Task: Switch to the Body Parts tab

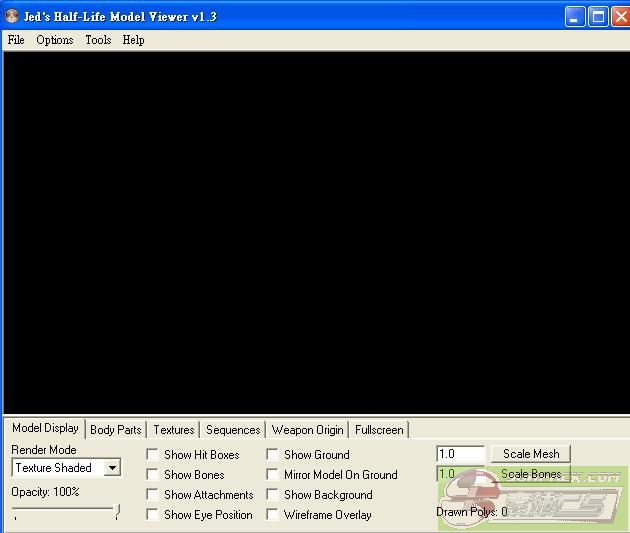Action: [x=116, y=430]
